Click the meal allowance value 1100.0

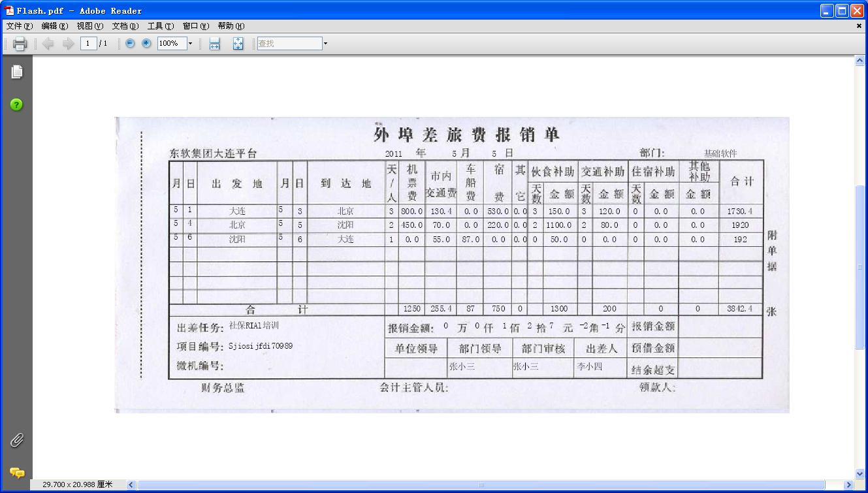click(559, 225)
